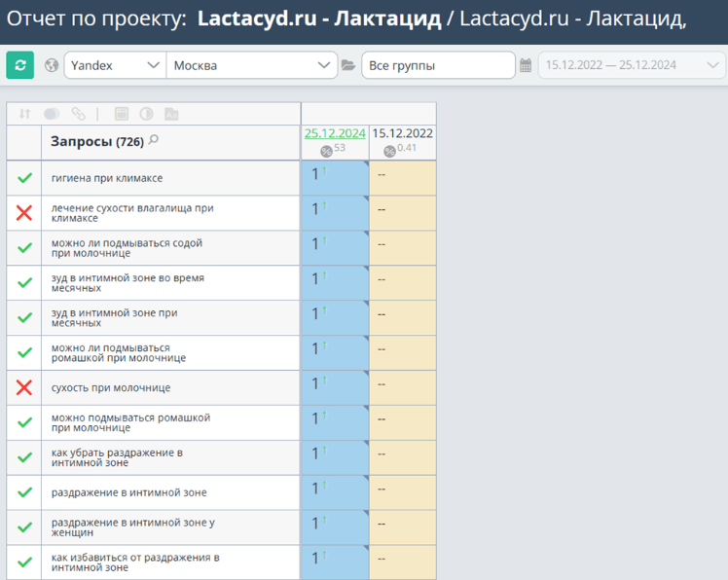728x580 pixels.
Task: Click the sort arrows icon in table toolbar
Action: click(x=24, y=114)
